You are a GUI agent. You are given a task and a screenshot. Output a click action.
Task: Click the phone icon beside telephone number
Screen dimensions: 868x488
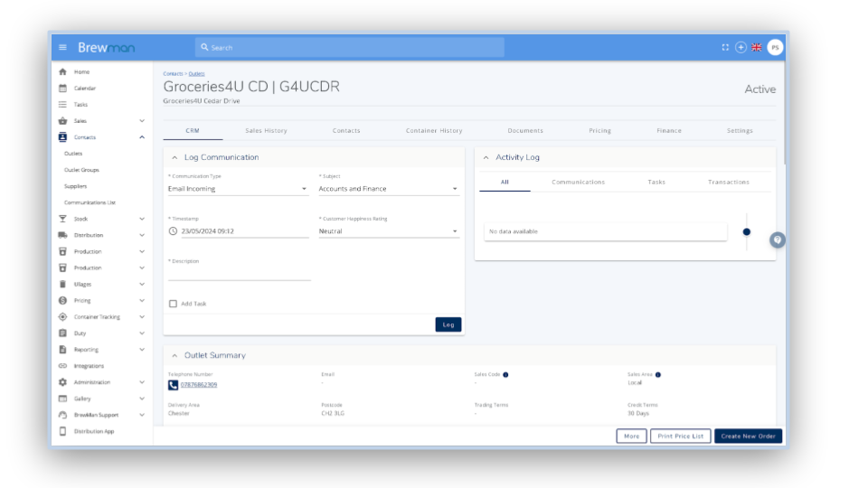click(x=173, y=385)
